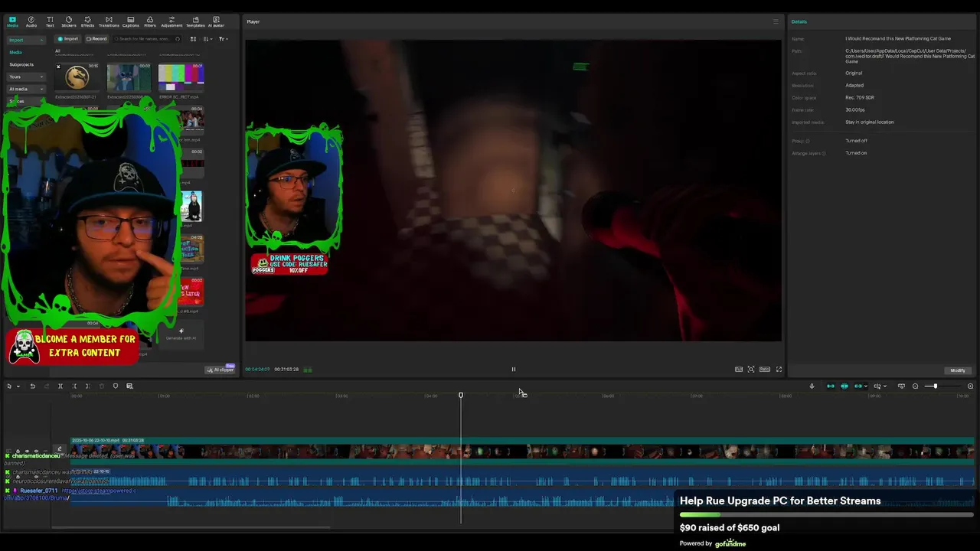Focus the file name search field
Screen dimensions: 980x551
[x=149, y=39]
